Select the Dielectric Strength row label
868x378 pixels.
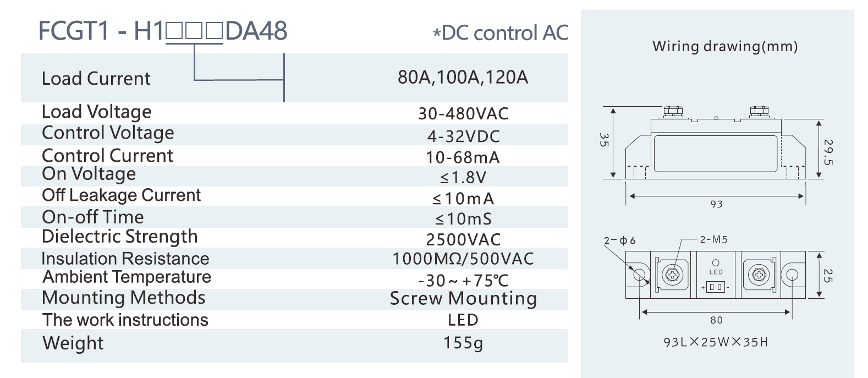[x=119, y=237]
